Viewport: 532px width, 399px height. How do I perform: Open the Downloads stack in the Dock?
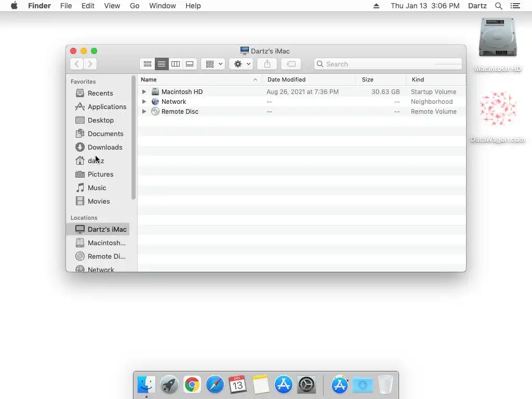[x=362, y=384]
